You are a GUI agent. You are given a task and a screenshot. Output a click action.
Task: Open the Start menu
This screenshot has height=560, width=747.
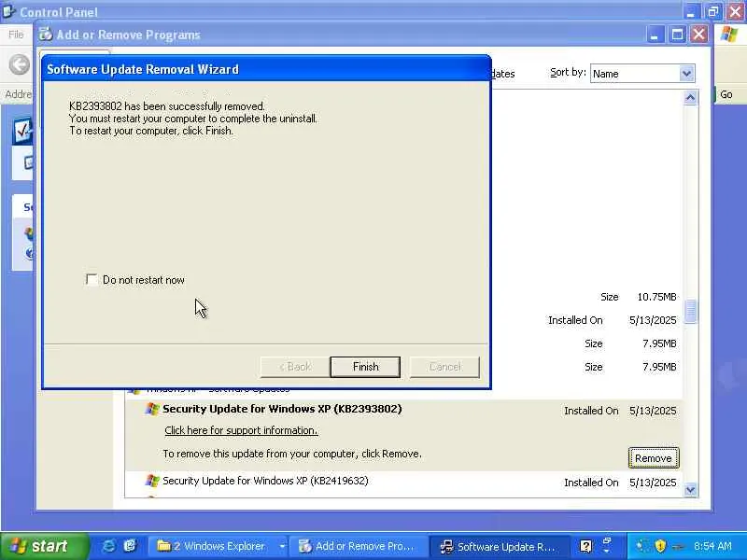click(44, 546)
